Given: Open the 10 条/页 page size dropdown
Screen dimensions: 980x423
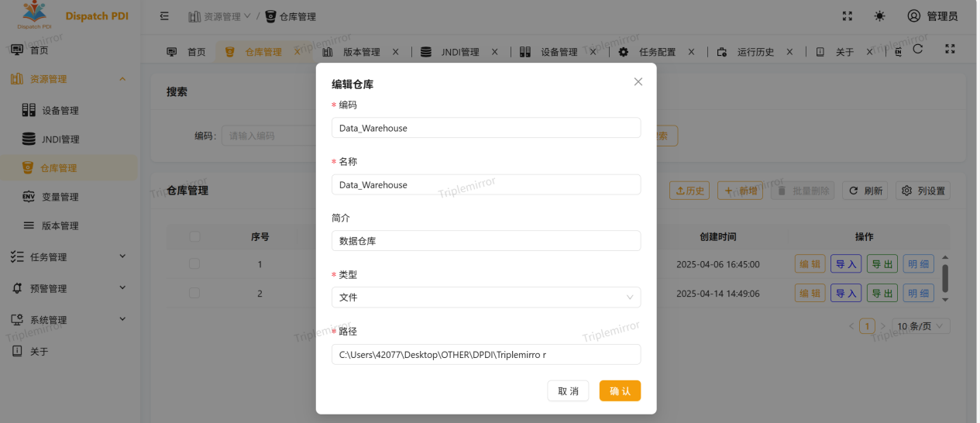Looking at the screenshot, I should point(921,326).
